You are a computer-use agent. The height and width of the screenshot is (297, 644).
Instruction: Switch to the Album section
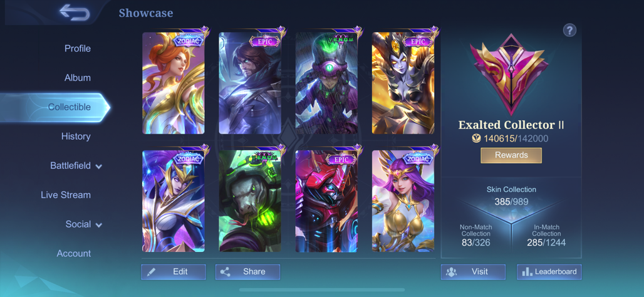[x=78, y=78]
